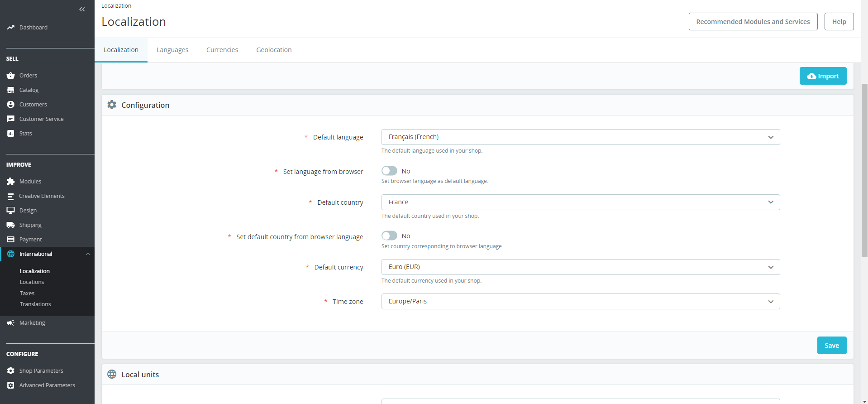Click the Catalog store icon
868x404 pixels.
(x=11, y=90)
